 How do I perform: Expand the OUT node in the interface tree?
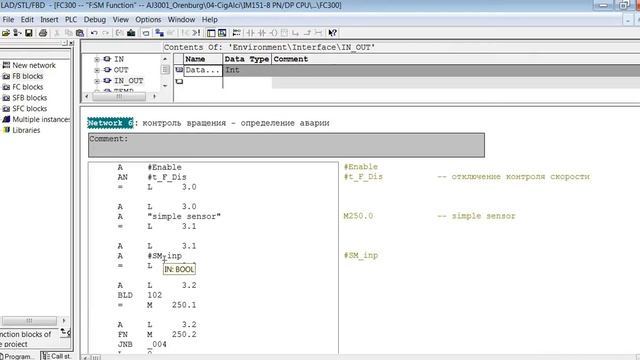[x=97, y=70]
